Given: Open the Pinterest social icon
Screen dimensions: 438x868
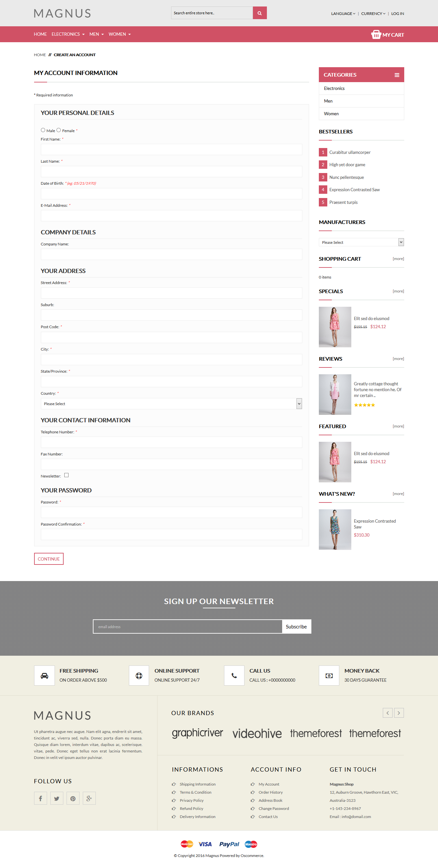Looking at the screenshot, I should click(x=73, y=798).
